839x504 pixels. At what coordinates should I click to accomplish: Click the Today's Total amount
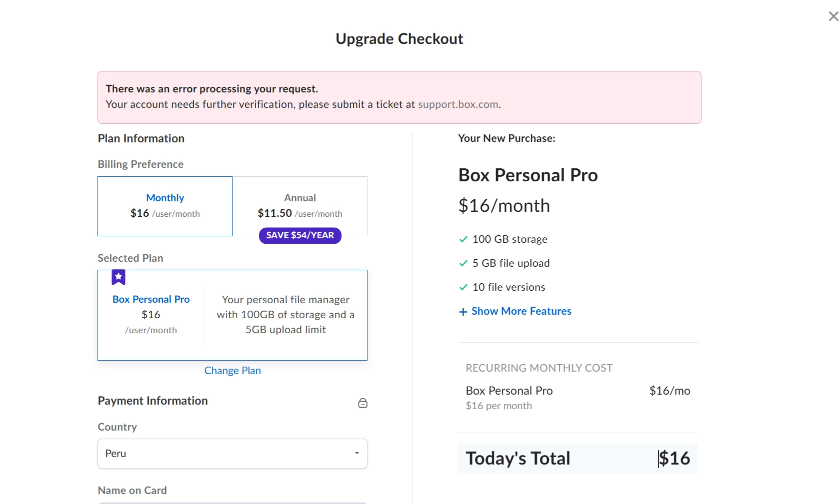(674, 459)
